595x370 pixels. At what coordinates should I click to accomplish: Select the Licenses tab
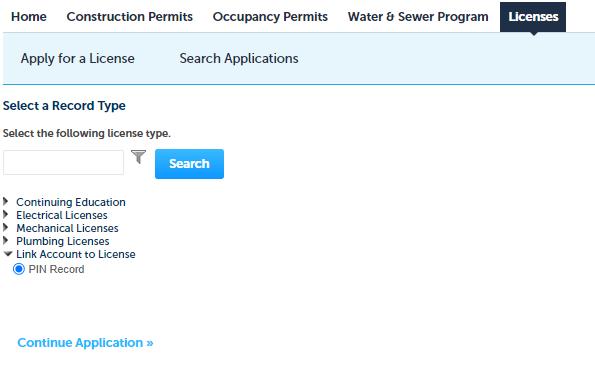pyautogui.click(x=533, y=17)
